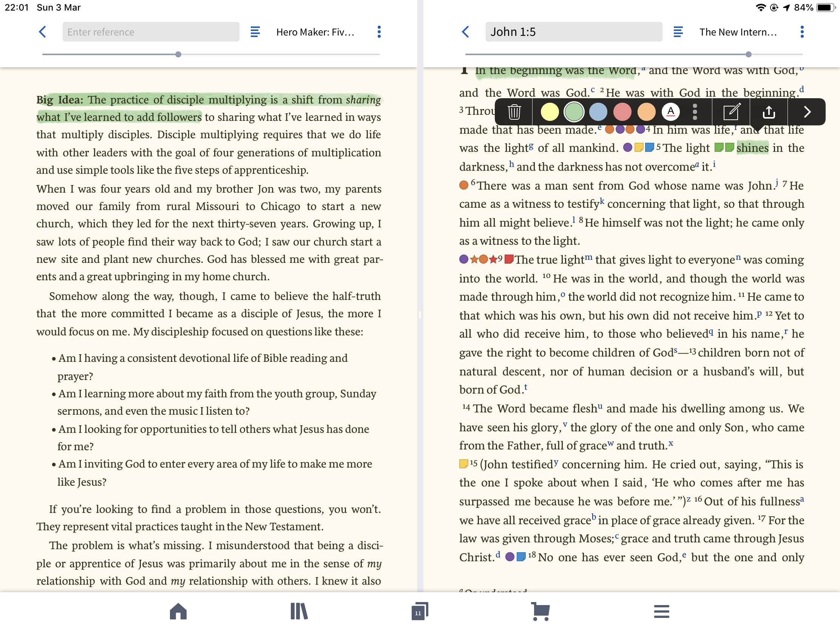Show more highlighter style options
This screenshot has width=840, height=630.
pyautogui.click(x=695, y=112)
